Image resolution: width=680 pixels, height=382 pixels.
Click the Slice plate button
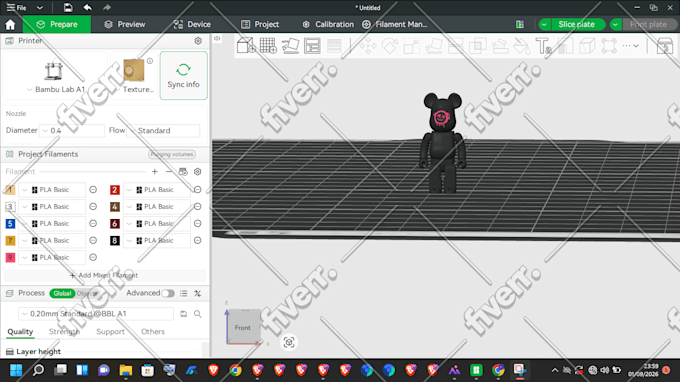(x=576, y=25)
